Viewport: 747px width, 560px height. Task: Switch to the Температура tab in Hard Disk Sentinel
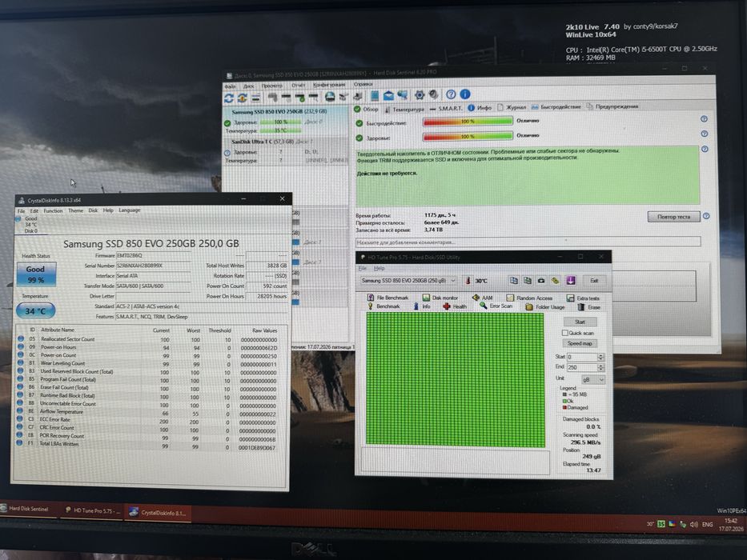pyautogui.click(x=404, y=109)
